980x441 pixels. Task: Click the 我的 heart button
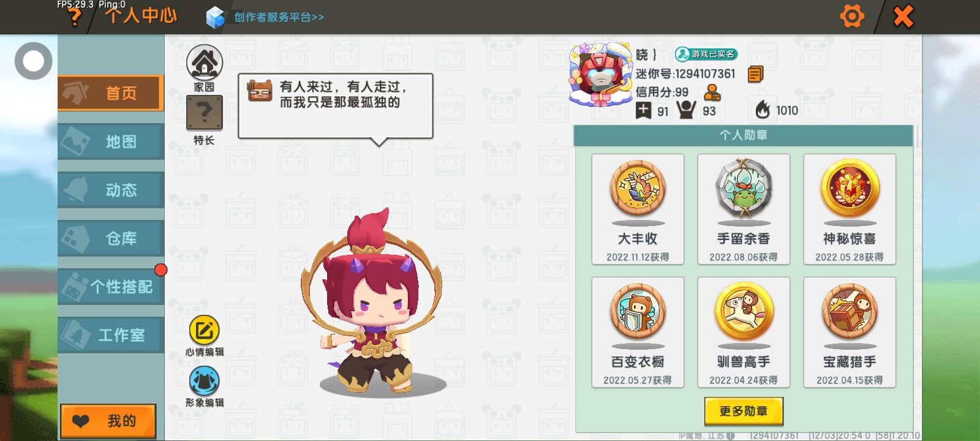click(x=108, y=421)
